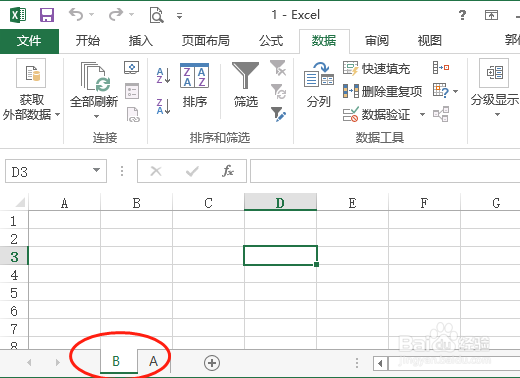Viewport: 520px width, 378px height.
Task: Click inside the formula bar input
Action: point(385,171)
